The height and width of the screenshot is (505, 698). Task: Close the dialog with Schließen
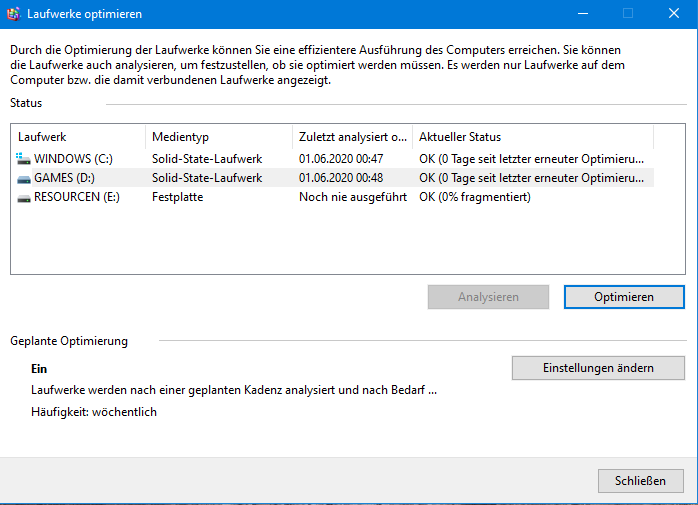(x=641, y=481)
